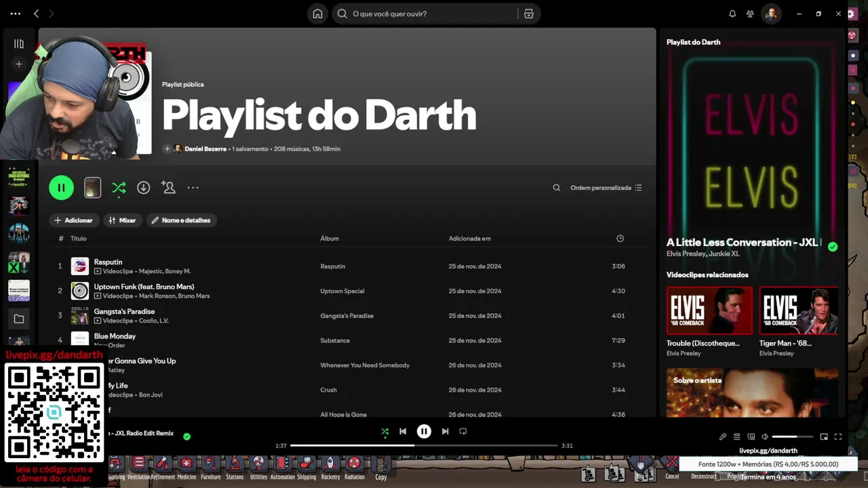Seek within the song progress bar
Image resolution: width=868 pixels, height=488 pixels.
[424, 445]
